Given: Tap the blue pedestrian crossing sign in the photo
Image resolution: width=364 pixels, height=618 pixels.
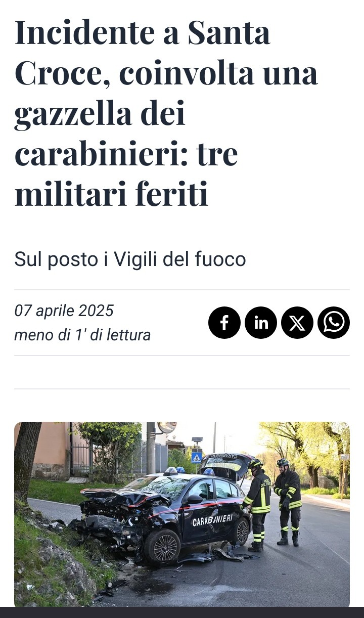Looking at the screenshot, I should 197,457.
